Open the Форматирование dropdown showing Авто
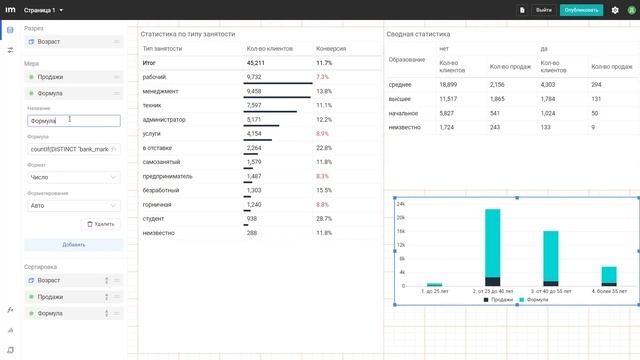Screen dimensions: 640x360 [x=74, y=206]
